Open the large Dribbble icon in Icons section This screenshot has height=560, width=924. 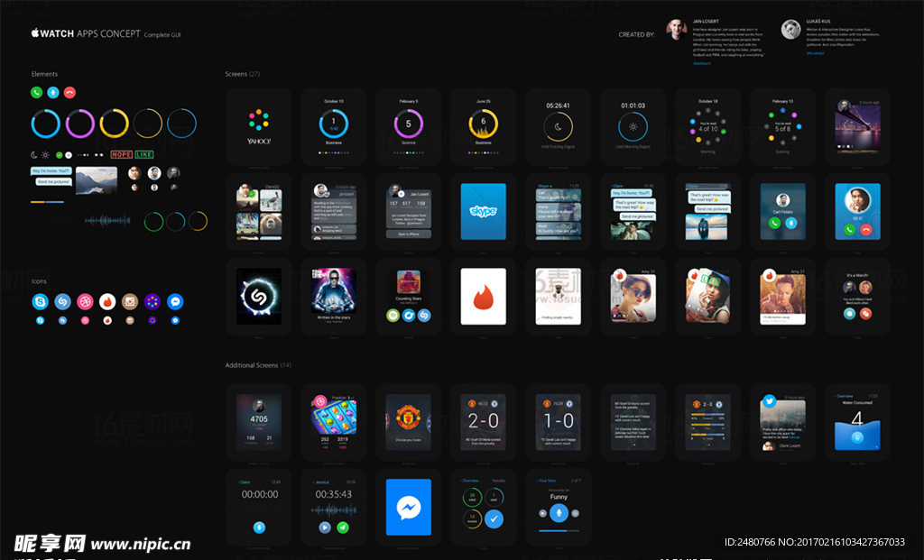(86, 302)
